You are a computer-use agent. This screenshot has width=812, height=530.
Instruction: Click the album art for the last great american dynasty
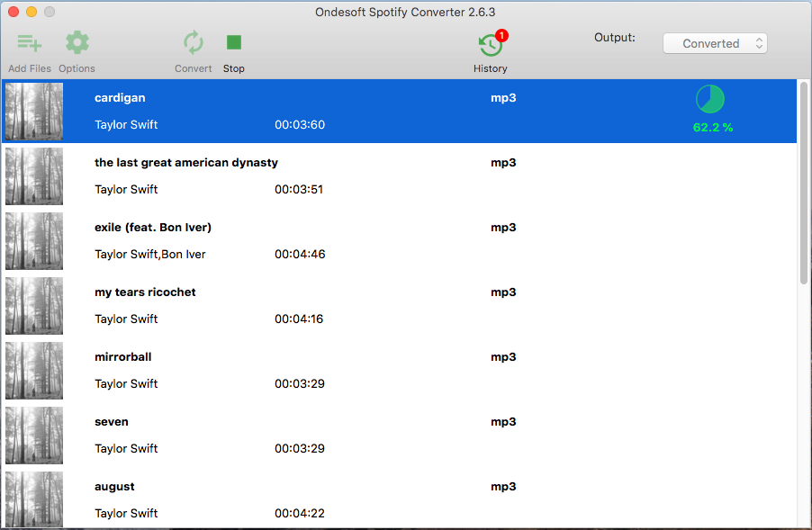pos(34,176)
